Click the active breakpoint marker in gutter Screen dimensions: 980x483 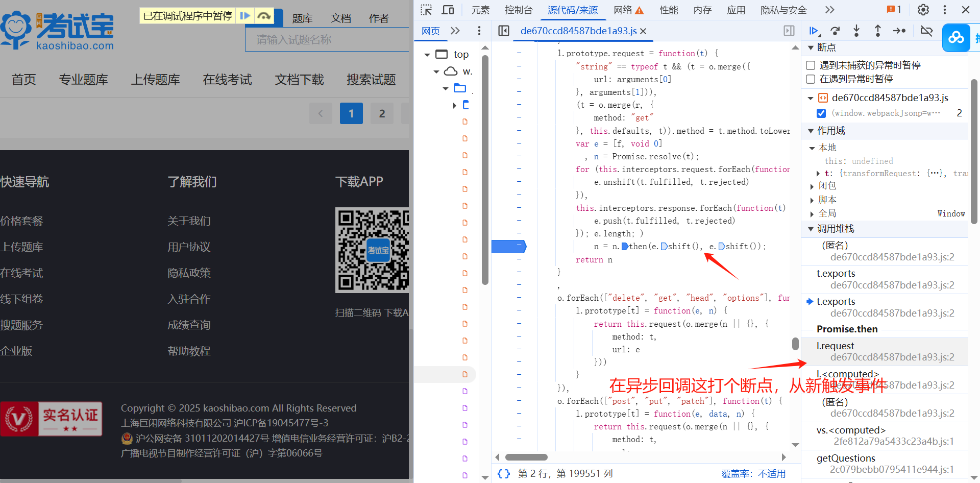click(x=509, y=247)
